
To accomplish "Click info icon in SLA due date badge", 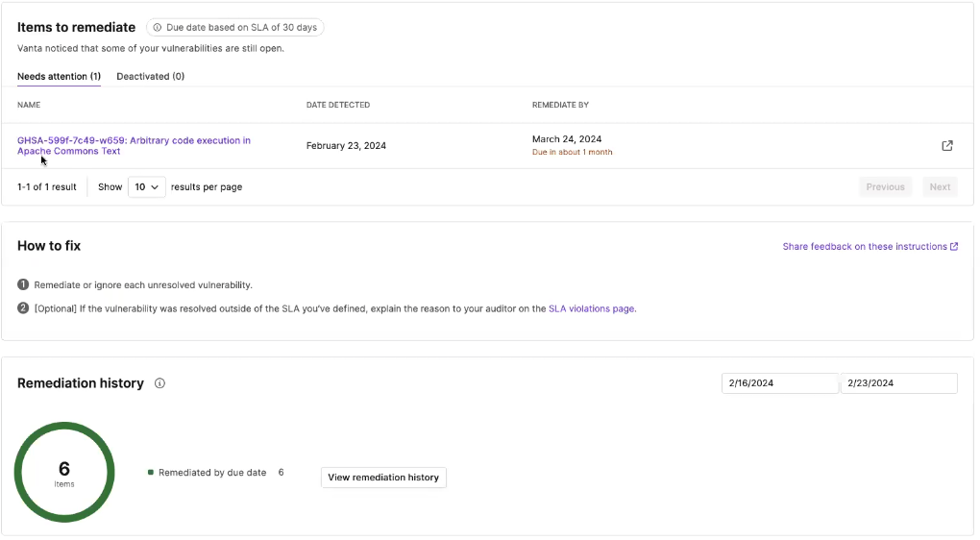I will pyautogui.click(x=158, y=28).
